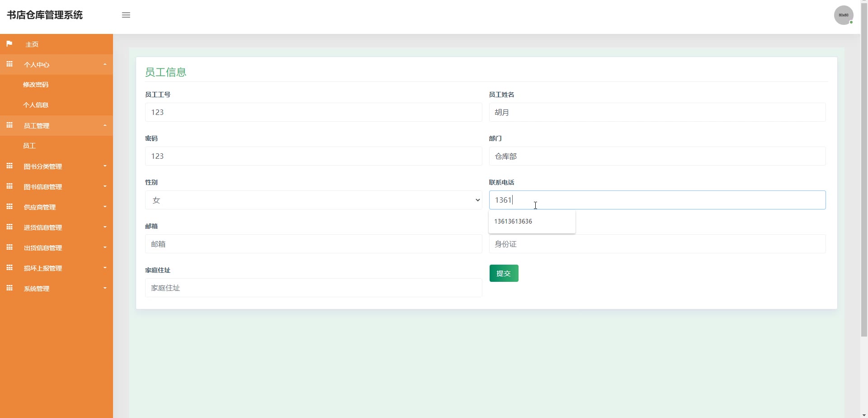
Task: Open the user avatar in the top right
Action: 844,14
